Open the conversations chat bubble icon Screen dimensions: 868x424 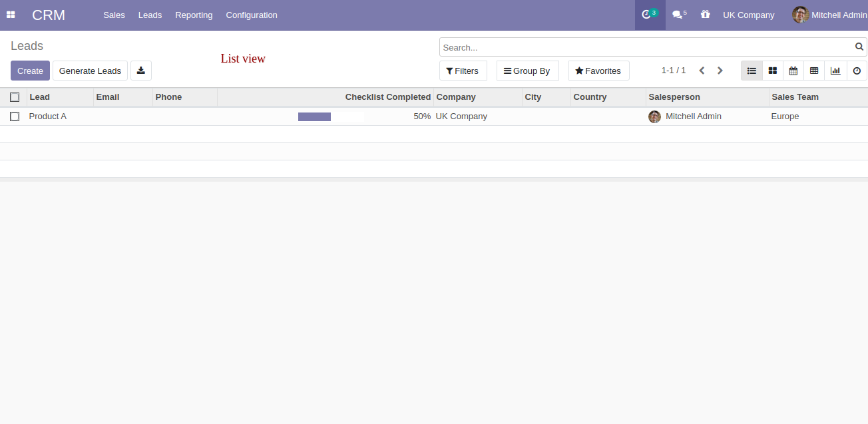679,15
